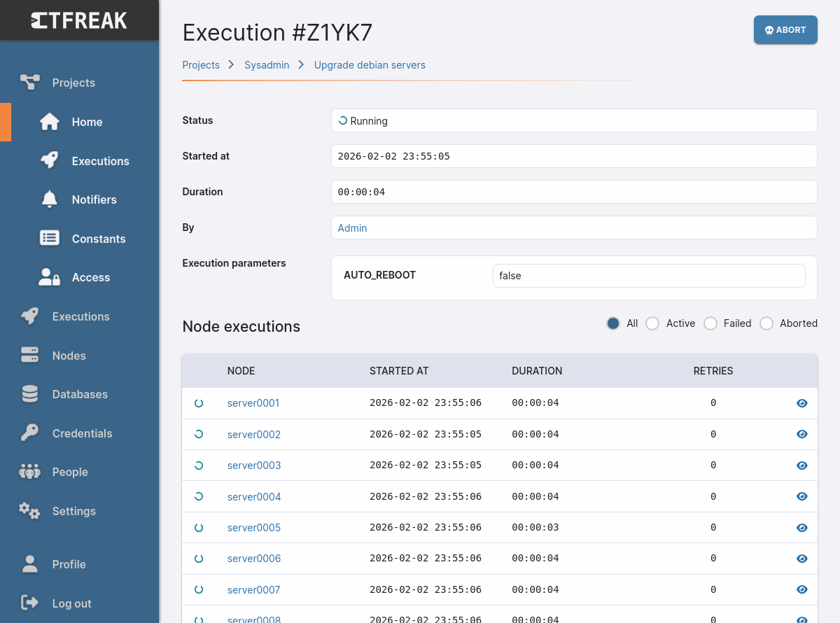Open Projects via the network icon
Screen dimensions: 840x623
(29, 82)
